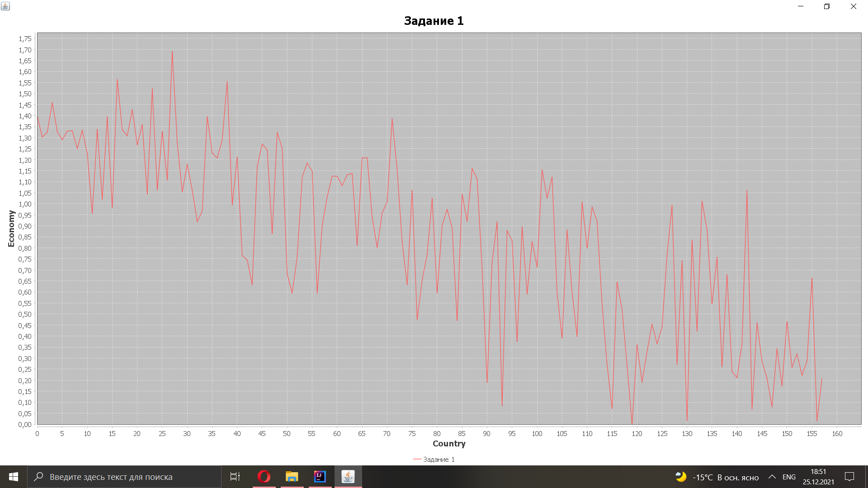Launch Opera browser from taskbar
This screenshot has width=868, height=488.
coord(264,477)
